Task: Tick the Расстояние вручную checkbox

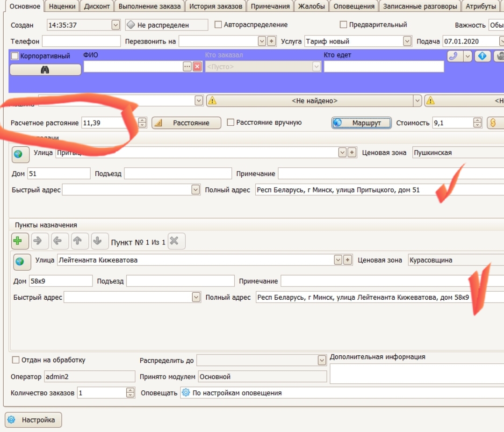Action: 230,122
